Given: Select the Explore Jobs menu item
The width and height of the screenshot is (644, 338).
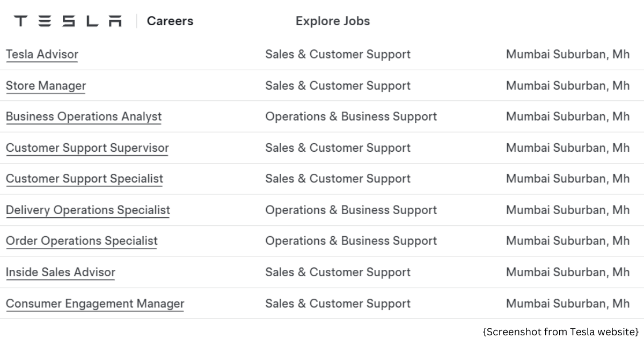Looking at the screenshot, I should 333,21.
